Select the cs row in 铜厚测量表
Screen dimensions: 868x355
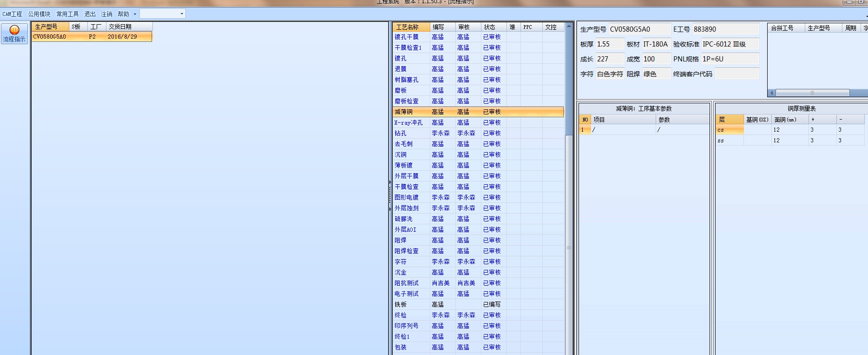790,130
